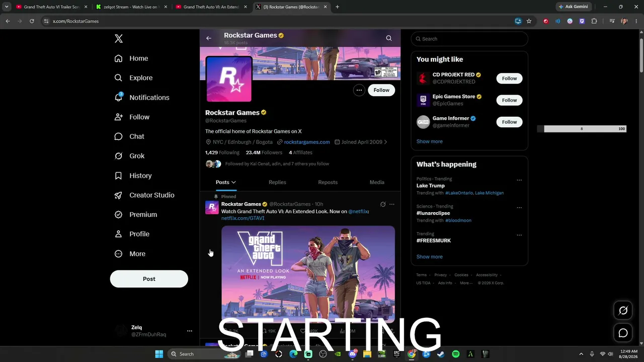The image size is (644, 362).
Task: Click the Windows taskbar Search box
Action: coord(204,354)
